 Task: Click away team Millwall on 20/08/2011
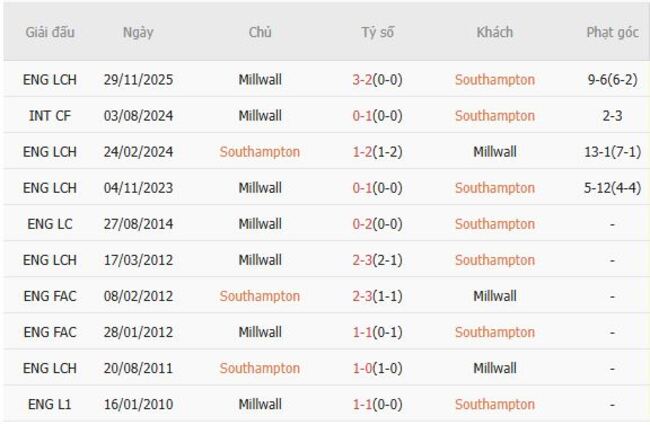[x=494, y=368]
